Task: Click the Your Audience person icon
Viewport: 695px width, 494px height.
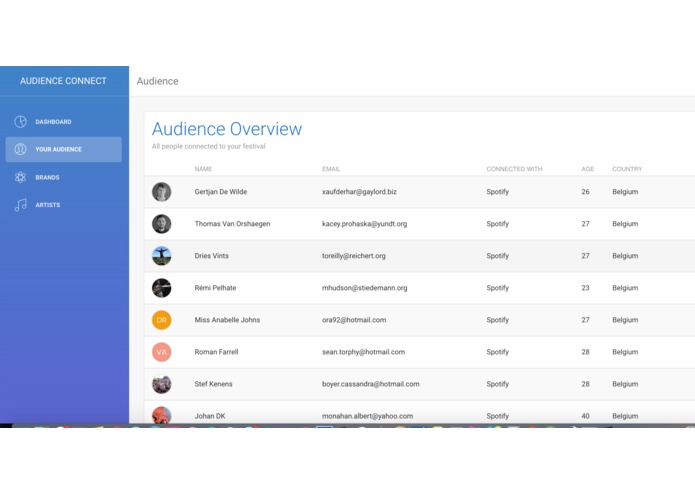Action: [20, 149]
